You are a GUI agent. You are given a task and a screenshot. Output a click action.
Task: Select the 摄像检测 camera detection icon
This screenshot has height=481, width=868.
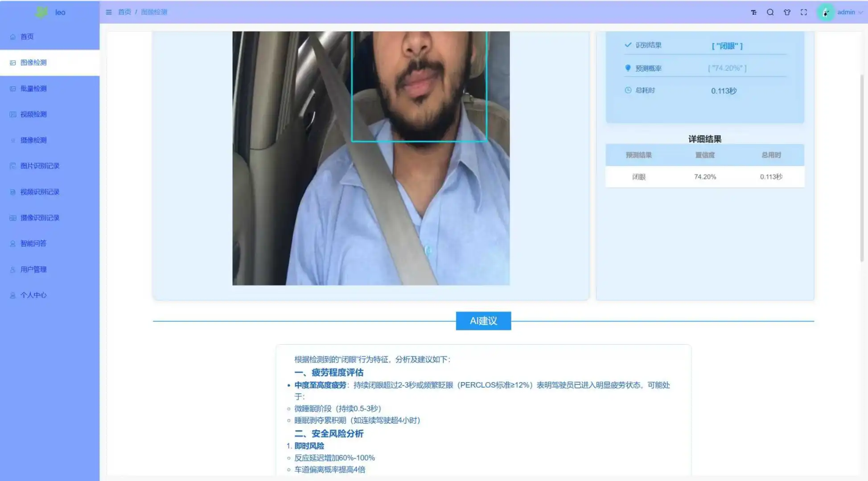[12, 140]
